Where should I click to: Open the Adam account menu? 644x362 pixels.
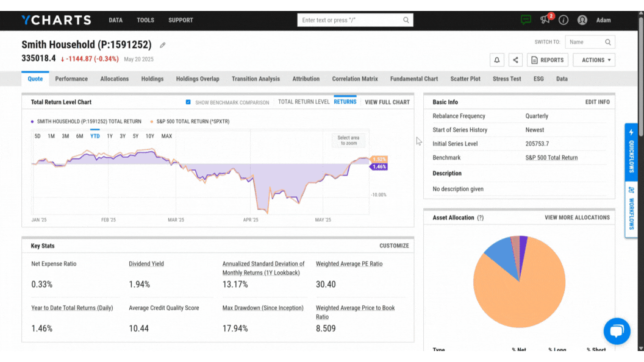click(x=603, y=20)
